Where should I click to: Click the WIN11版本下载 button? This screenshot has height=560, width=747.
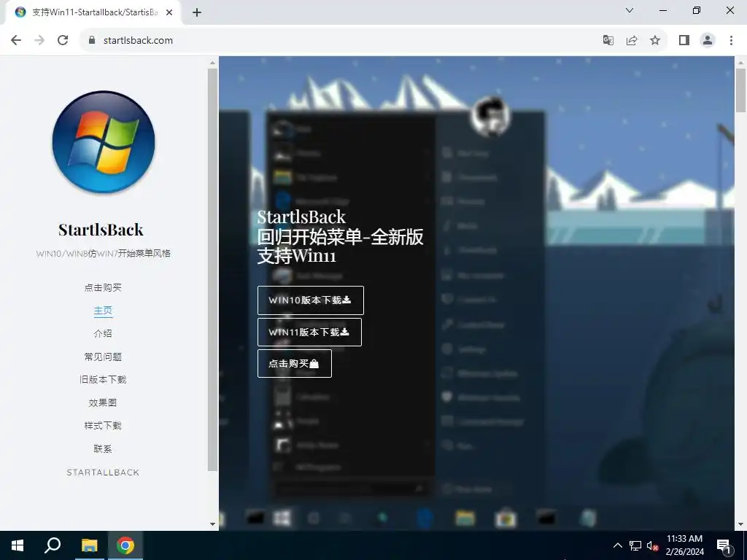pos(309,332)
